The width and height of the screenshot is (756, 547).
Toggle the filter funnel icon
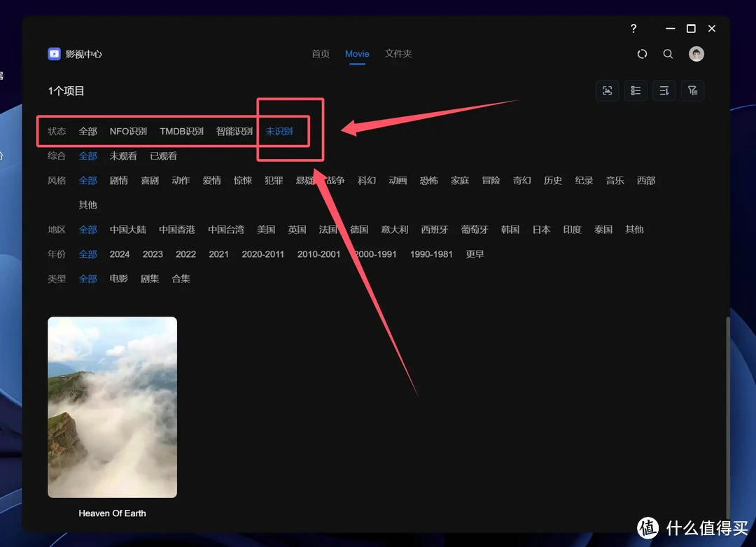(692, 90)
